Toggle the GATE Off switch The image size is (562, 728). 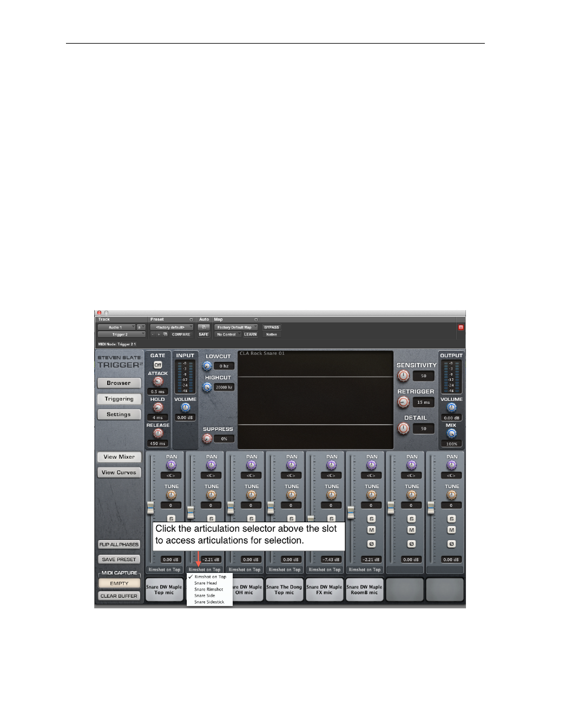[x=158, y=365]
